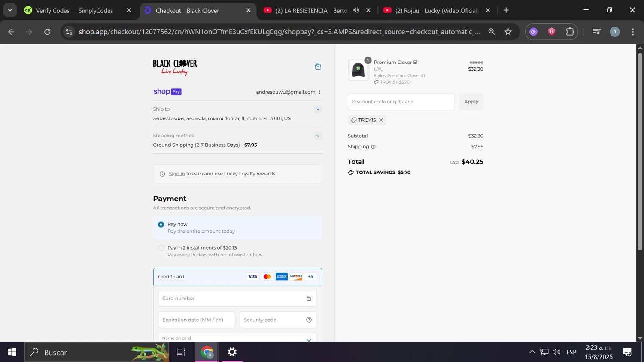Click the Discover card icon
Viewport: 644px width, 362px height.
pos(296,277)
